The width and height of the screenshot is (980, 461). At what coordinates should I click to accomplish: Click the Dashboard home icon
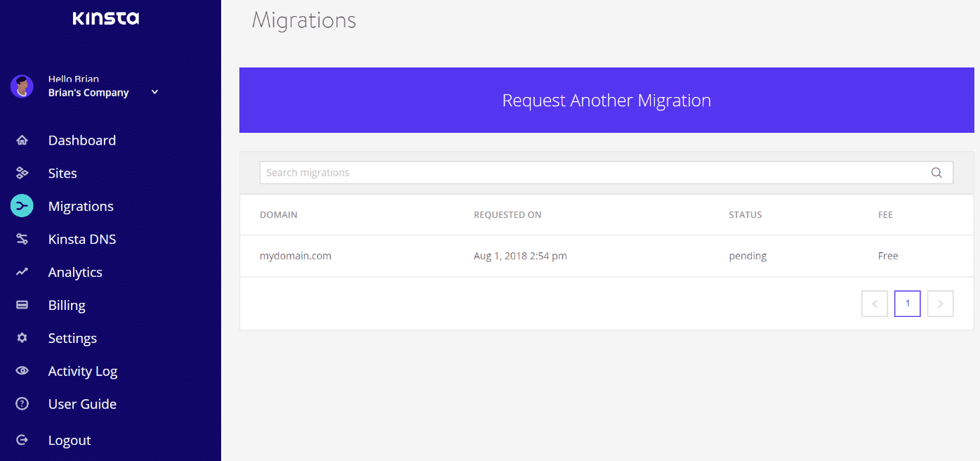coord(22,140)
